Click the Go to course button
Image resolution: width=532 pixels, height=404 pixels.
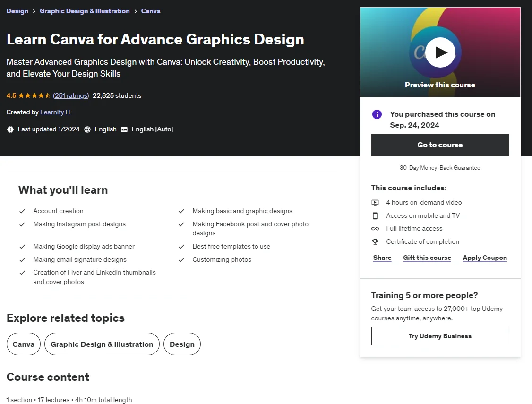pos(440,145)
